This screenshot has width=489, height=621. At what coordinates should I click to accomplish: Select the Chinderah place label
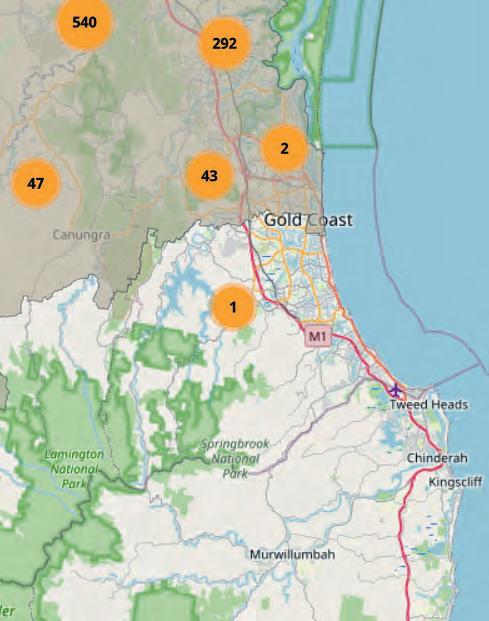coord(437,458)
